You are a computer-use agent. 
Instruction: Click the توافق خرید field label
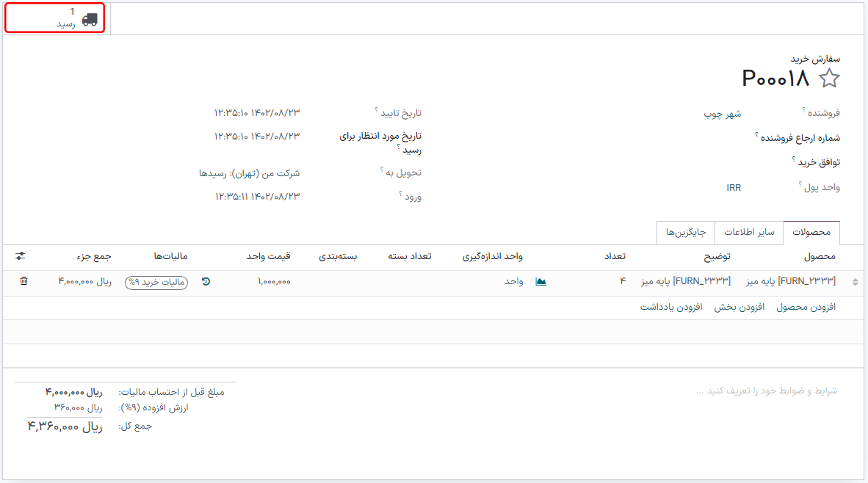819,162
